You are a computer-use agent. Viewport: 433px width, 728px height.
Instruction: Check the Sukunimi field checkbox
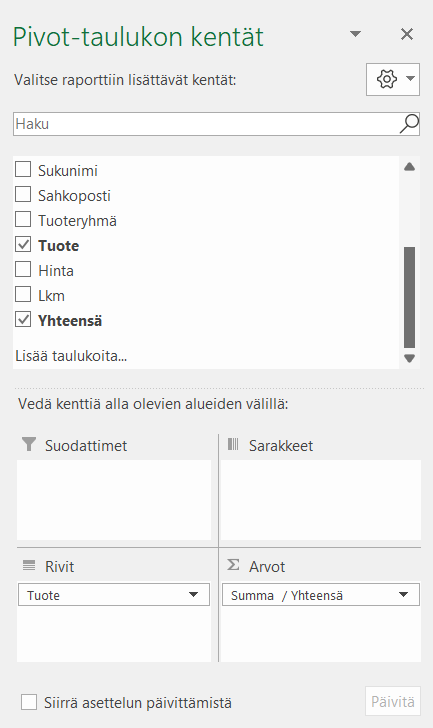(x=23, y=169)
